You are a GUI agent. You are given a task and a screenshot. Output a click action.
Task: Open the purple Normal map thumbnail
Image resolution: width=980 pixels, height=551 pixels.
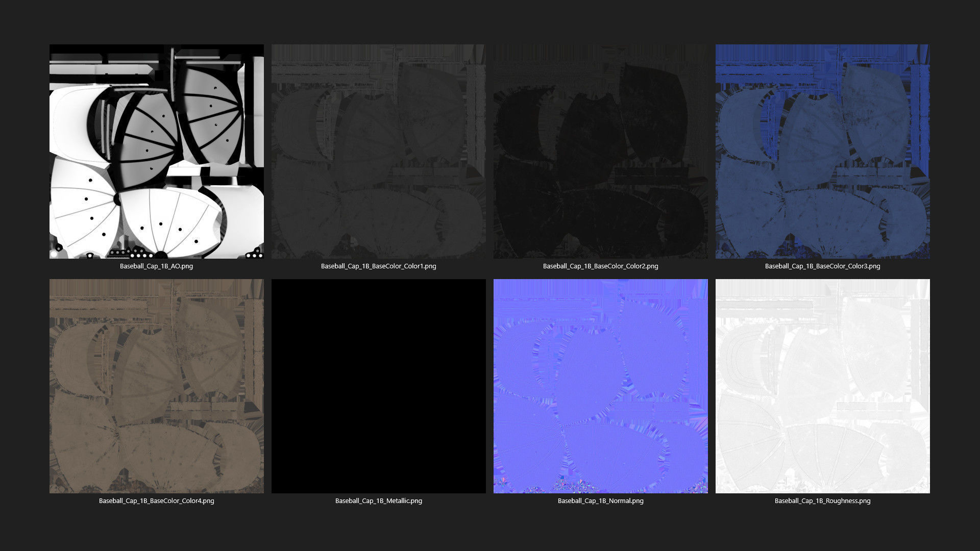pyautogui.click(x=600, y=386)
